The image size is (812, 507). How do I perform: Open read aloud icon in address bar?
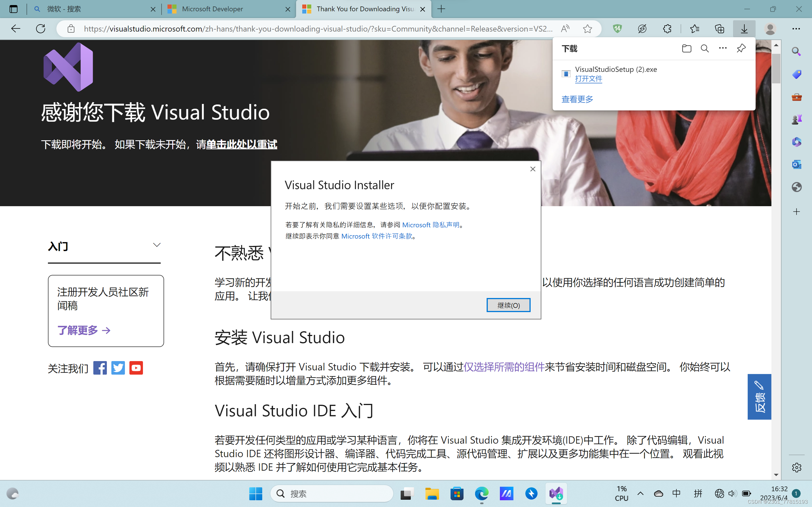pyautogui.click(x=565, y=28)
